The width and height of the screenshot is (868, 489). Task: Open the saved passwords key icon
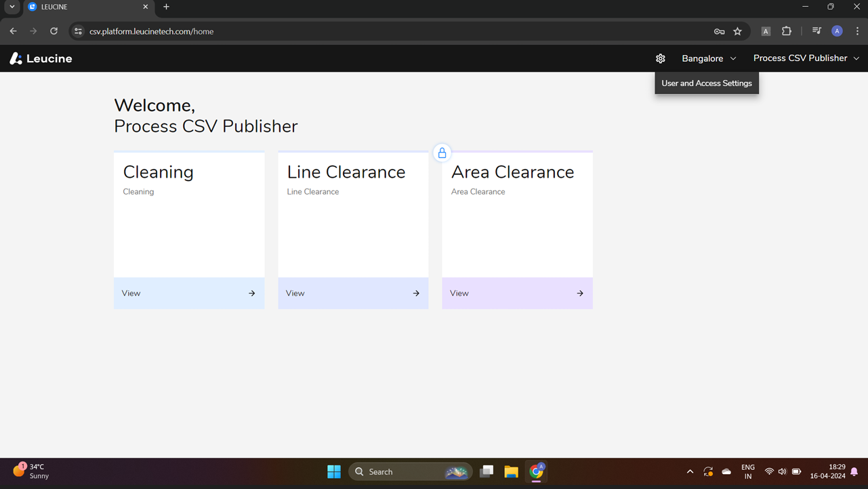pyautogui.click(x=719, y=31)
